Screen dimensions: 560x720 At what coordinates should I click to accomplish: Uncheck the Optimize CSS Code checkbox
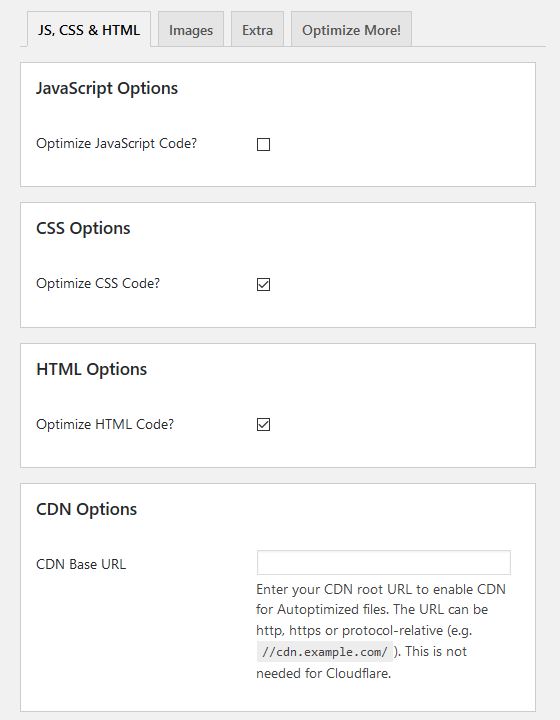(x=263, y=285)
